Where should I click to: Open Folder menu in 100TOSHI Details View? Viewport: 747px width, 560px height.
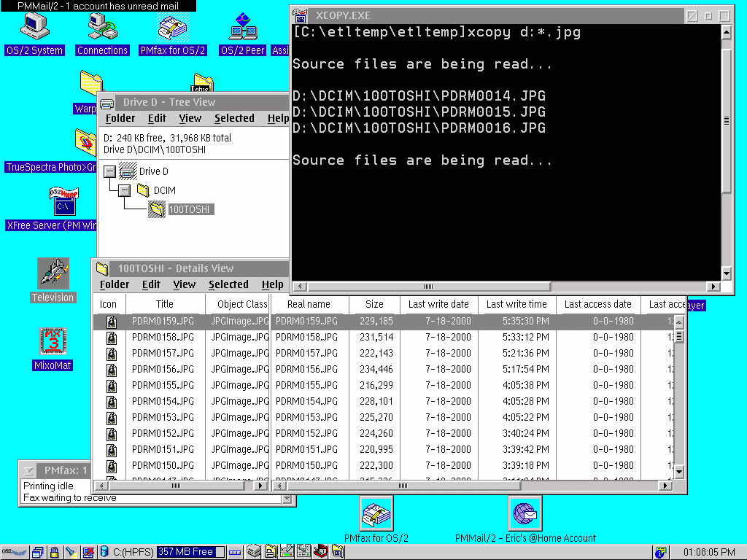[115, 284]
